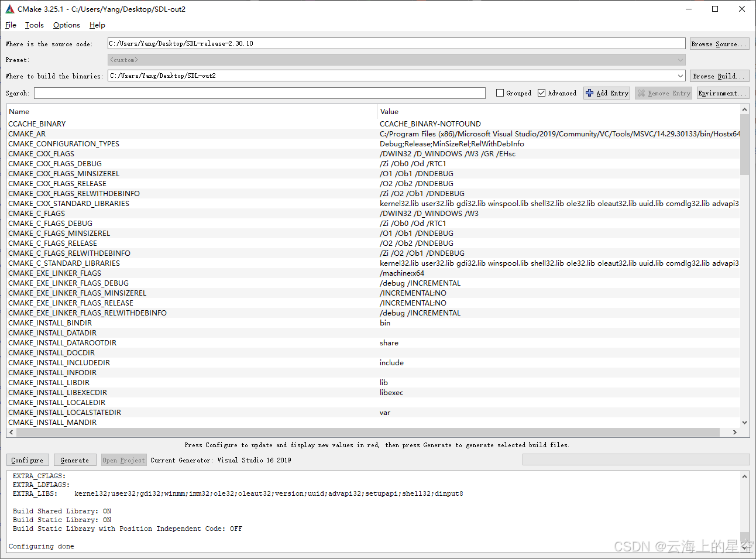Click CCACHE_BINARY-NOTFOUND value
Viewport: 756px width, 559px height.
pyautogui.click(x=430, y=124)
